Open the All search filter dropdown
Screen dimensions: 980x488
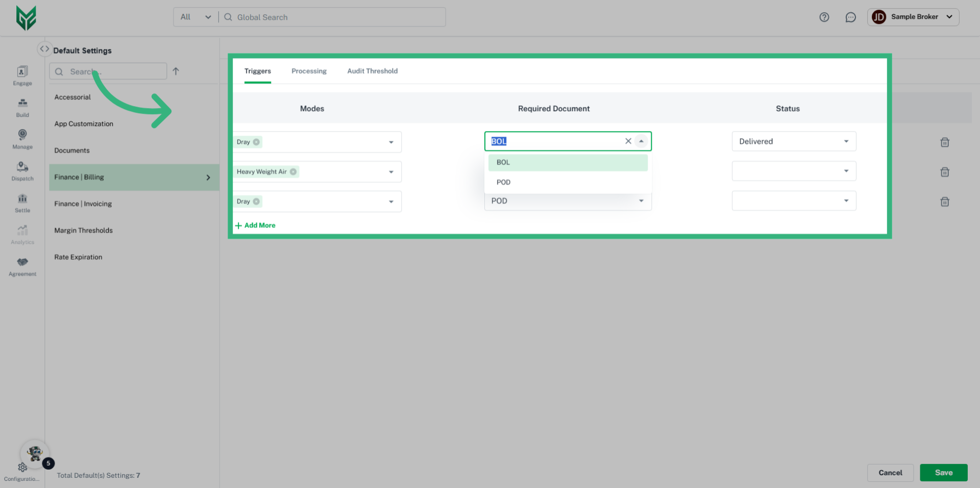195,17
